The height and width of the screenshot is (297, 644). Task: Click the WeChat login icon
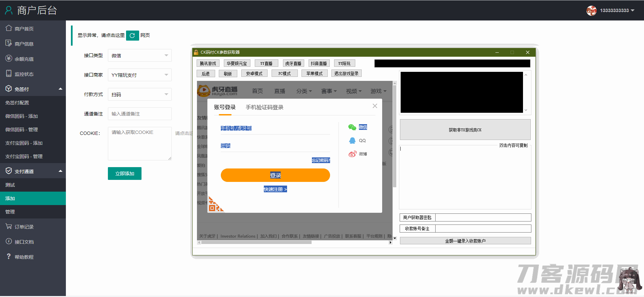pos(352,127)
